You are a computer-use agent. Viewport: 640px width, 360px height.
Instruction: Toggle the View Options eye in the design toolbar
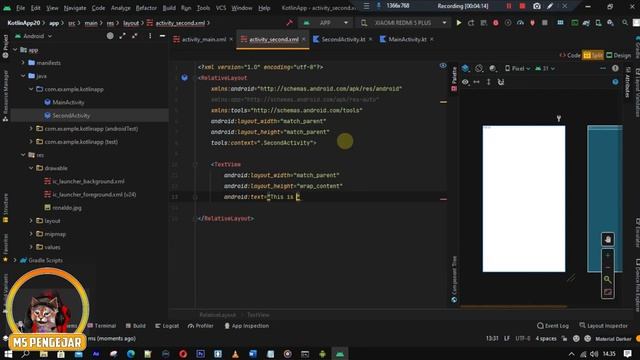(x=465, y=82)
